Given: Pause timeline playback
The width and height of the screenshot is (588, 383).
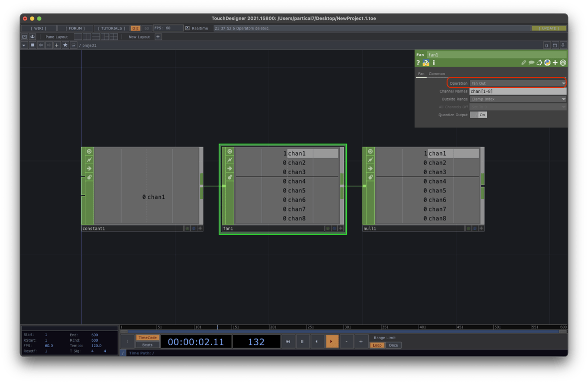Looking at the screenshot, I should [302, 342].
